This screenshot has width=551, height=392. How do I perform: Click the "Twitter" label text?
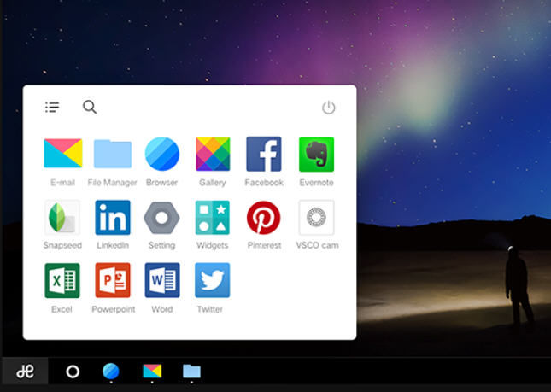tap(210, 309)
